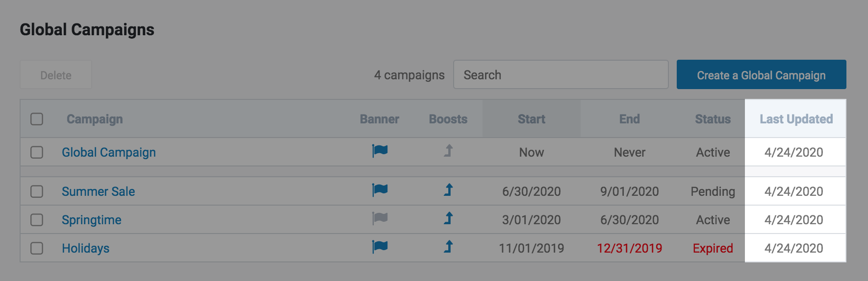868x281 pixels.
Task: Sort table by the Start column header
Action: pos(531,119)
